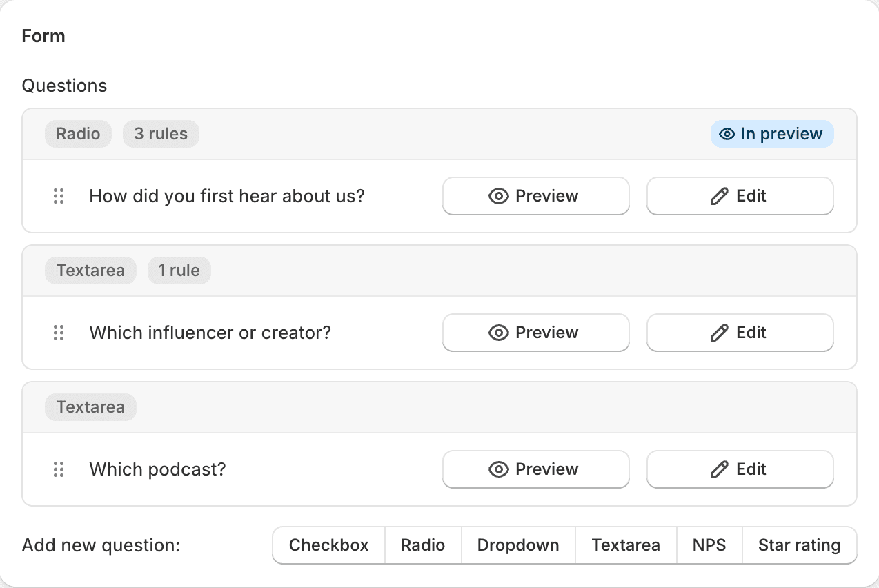The width and height of the screenshot is (879, 588).
Task: Preview the "How did you first hear about us?" question
Action: pyautogui.click(x=535, y=196)
